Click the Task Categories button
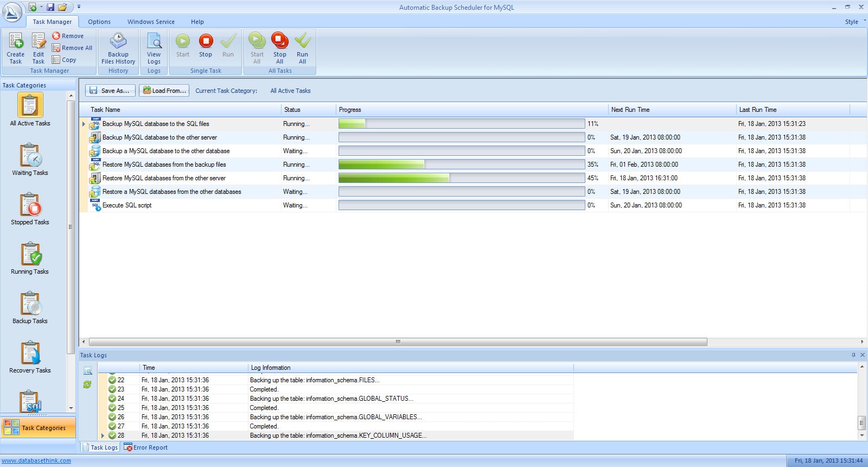Screen dimensions: 868x467 [x=38, y=428]
